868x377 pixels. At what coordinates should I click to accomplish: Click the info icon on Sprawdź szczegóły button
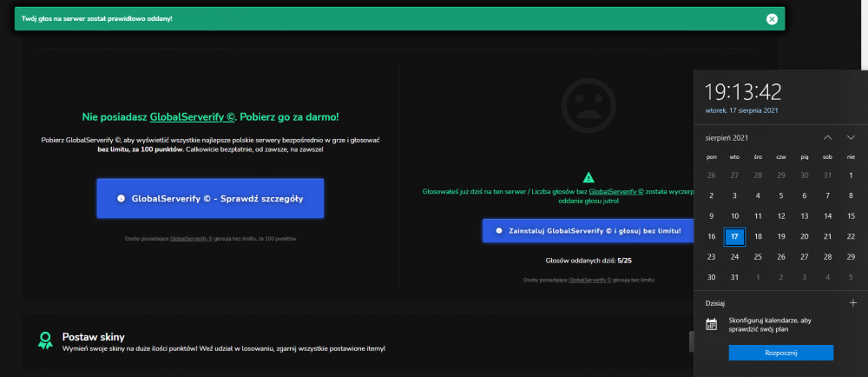pos(121,198)
